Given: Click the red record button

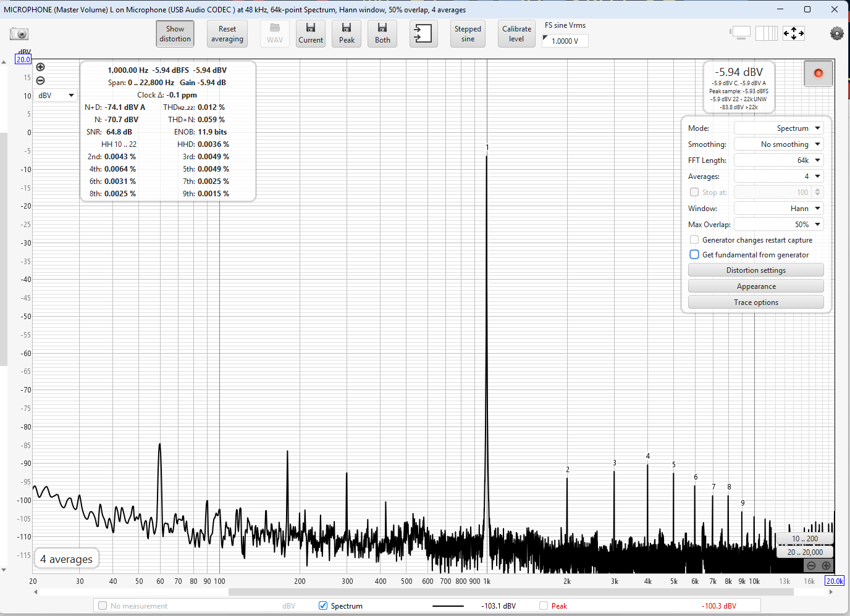Looking at the screenshot, I should 818,73.
